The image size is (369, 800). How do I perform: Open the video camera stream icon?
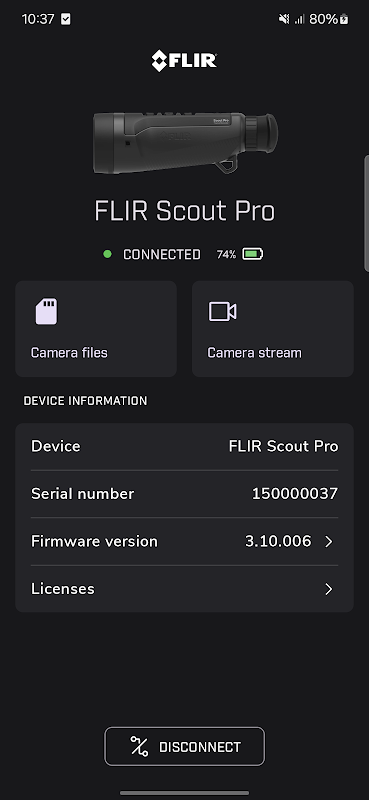[x=223, y=311]
